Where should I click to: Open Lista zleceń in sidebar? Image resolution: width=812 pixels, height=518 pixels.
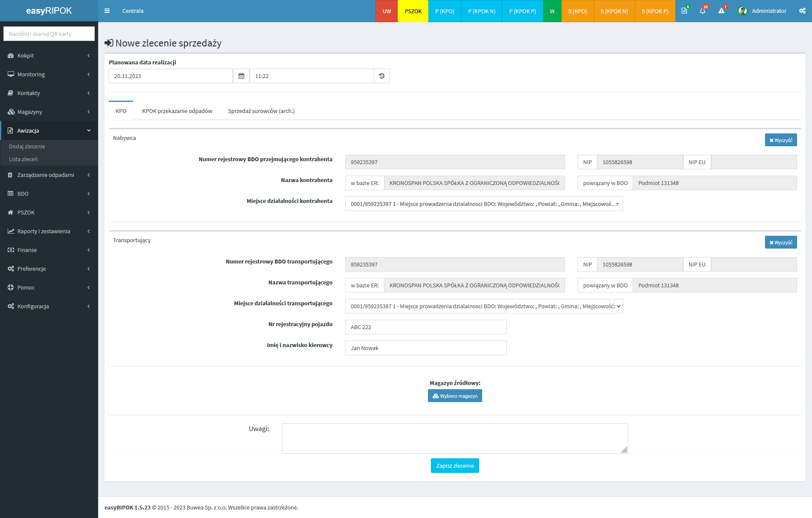(23, 159)
